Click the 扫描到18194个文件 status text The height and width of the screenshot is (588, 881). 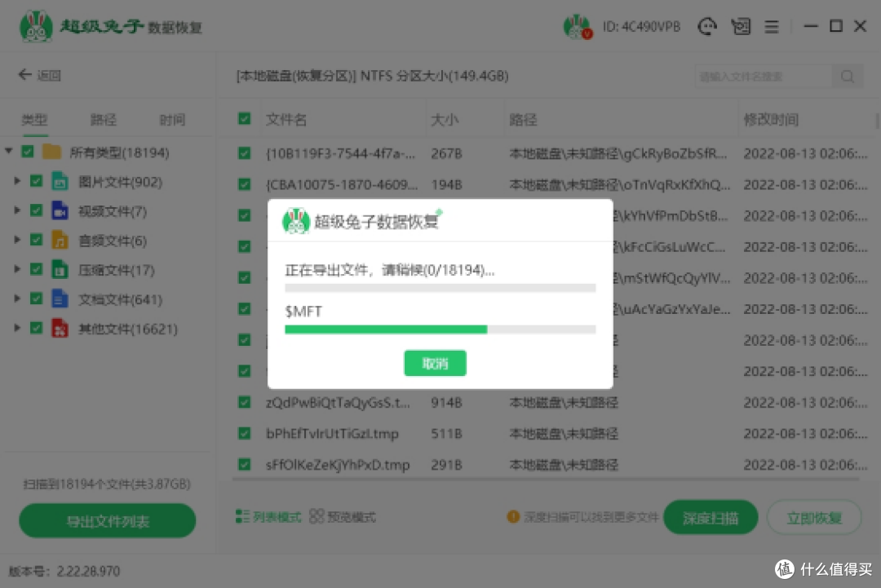107,484
